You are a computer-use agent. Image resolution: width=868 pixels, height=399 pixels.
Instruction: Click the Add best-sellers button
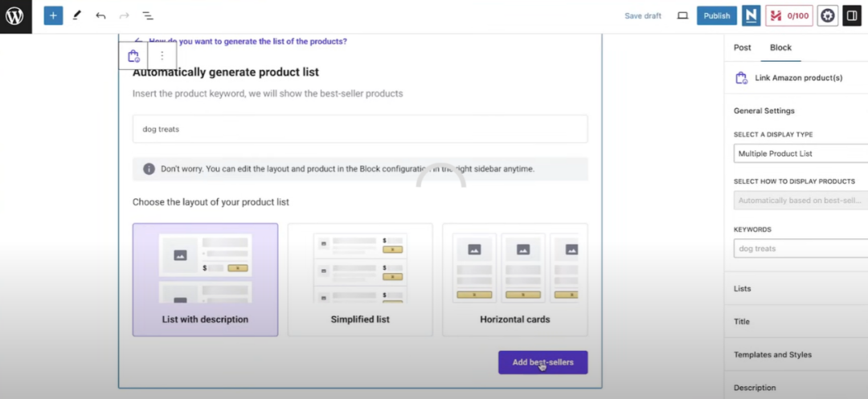click(x=542, y=362)
